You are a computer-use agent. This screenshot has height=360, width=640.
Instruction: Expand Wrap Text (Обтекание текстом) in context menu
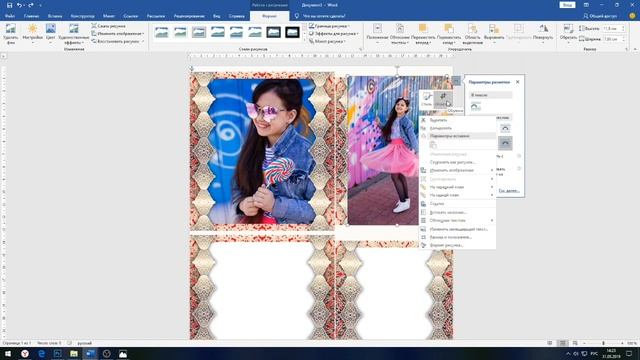click(458, 220)
